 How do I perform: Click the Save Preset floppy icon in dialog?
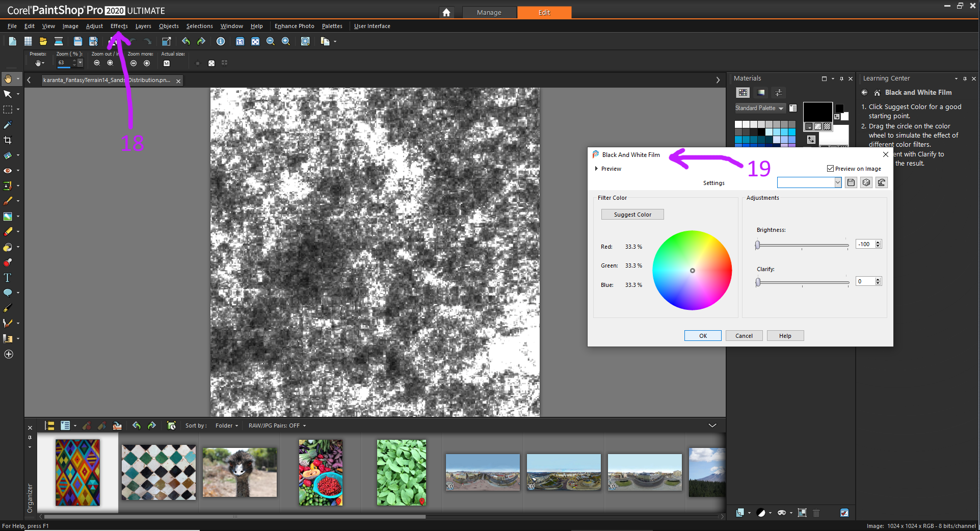point(851,182)
